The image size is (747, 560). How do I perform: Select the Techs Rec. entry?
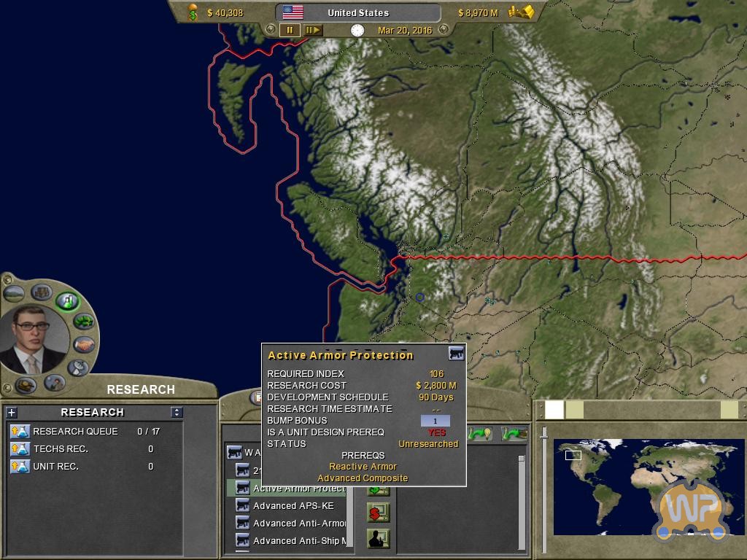(60, 449)
